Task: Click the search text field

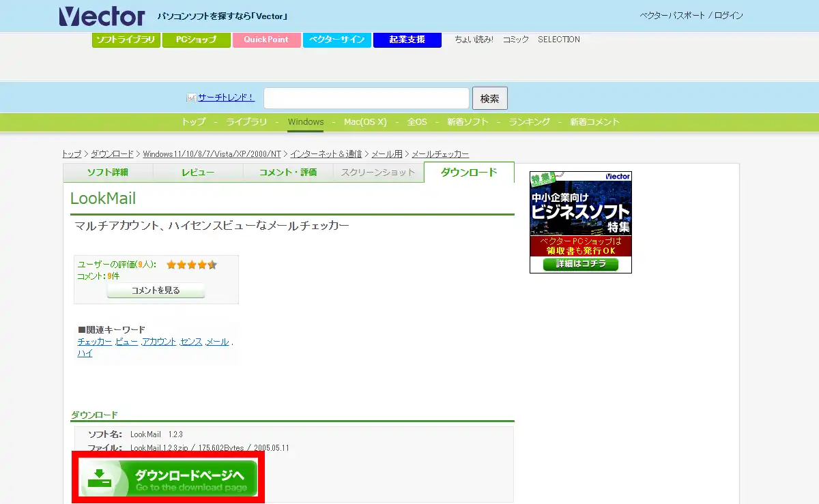Action: 367,98
